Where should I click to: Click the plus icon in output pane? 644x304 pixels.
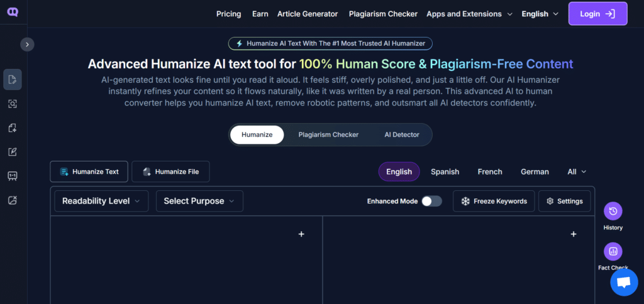coord(574,234)
